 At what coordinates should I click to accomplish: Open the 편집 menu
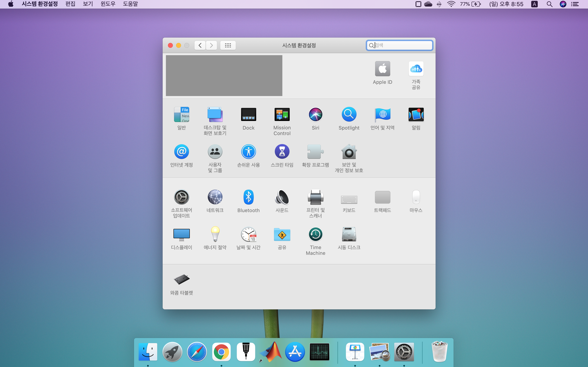[70, 4]
